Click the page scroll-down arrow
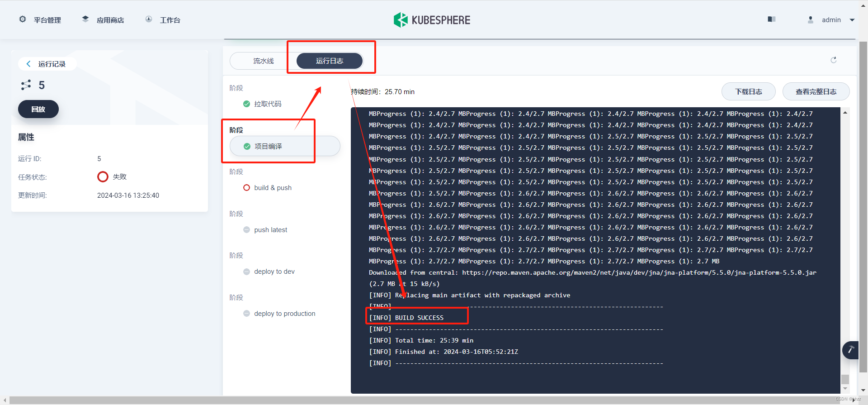This screenshot has height=405, width=868. tap(863, 390)
